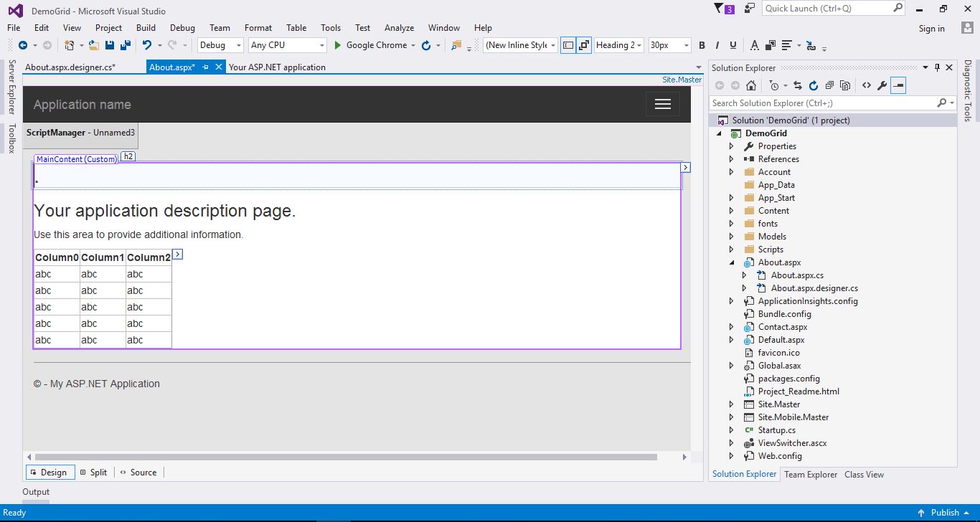This screenshot has height=522, width=980.
Task: Toggle Underline formatting
Action: pos(733,44)
